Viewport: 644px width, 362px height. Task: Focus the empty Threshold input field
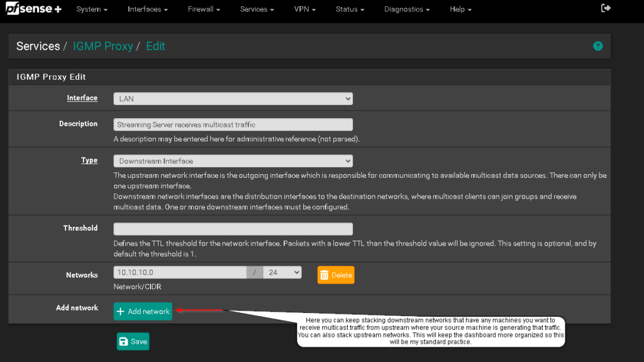[x=233, y=229]
